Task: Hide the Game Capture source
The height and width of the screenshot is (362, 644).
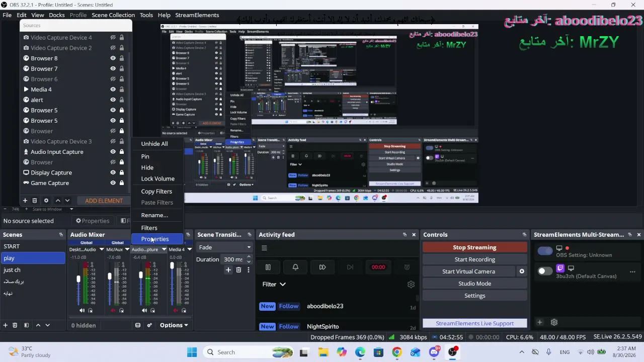Action: 113,183
